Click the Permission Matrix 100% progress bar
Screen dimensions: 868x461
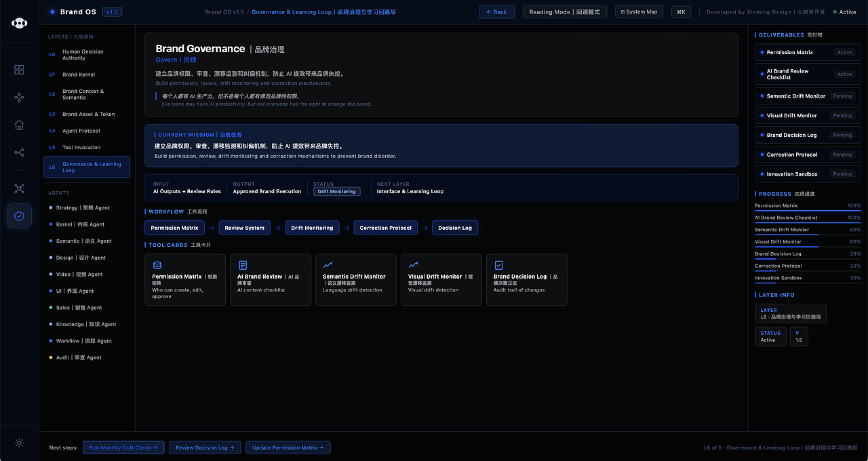[x=808, y=210]
